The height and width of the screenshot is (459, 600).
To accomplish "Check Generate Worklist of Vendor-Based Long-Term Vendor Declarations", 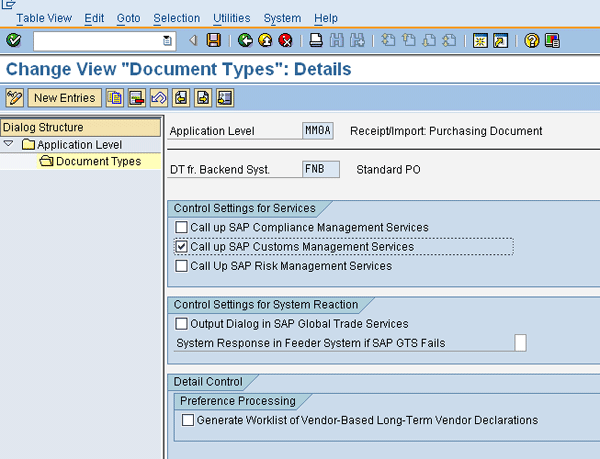I will click(188, 420).
